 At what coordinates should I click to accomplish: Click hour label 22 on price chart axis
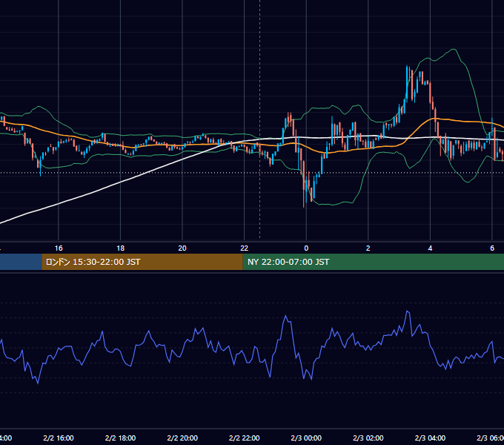coord(245,248)
